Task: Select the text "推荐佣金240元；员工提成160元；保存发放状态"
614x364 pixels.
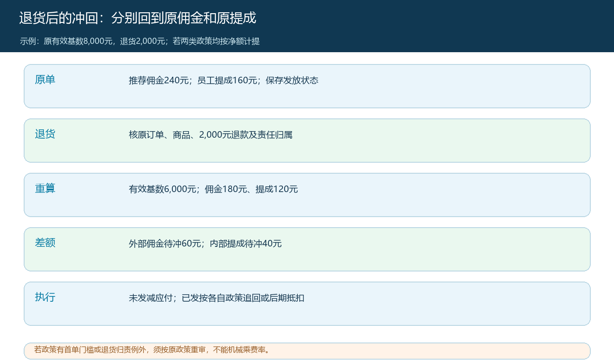Action: tap(224, 80)
